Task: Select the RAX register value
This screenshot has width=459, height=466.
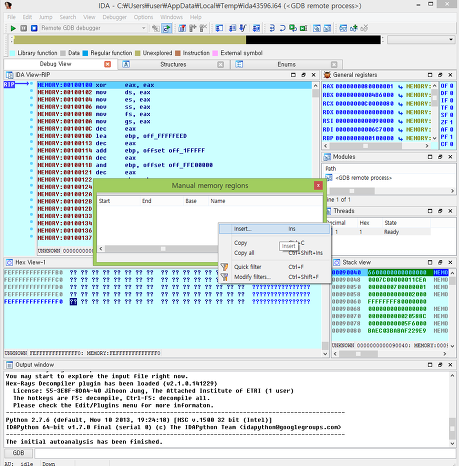Action: pyautogui.click(x=364, y=86)
